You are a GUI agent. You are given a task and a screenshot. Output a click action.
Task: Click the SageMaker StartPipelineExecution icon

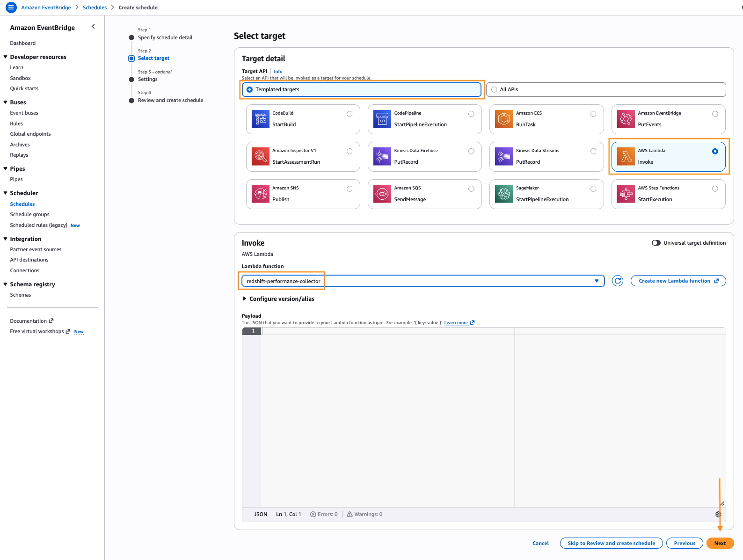coord(504,194)
